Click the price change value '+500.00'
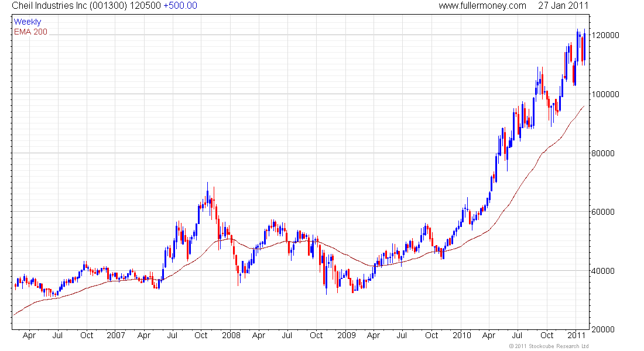The image size is (644, 351). point(180,6)
